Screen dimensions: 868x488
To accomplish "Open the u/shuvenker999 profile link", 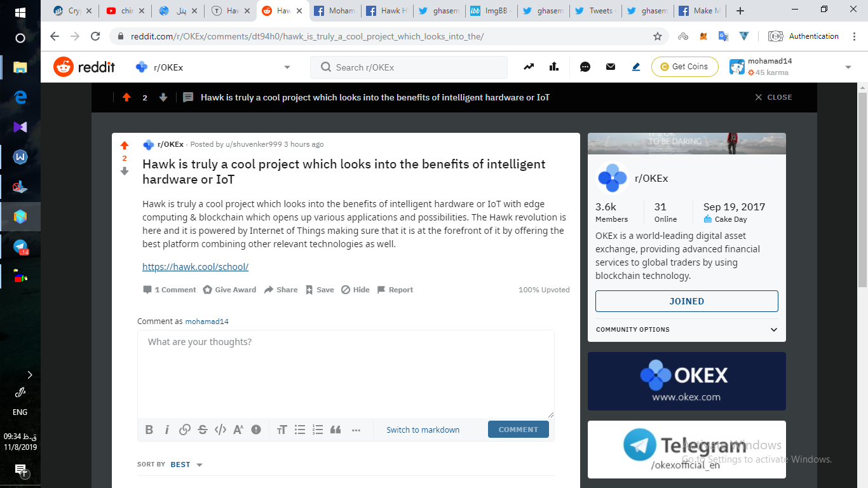I will click(254, 144).
